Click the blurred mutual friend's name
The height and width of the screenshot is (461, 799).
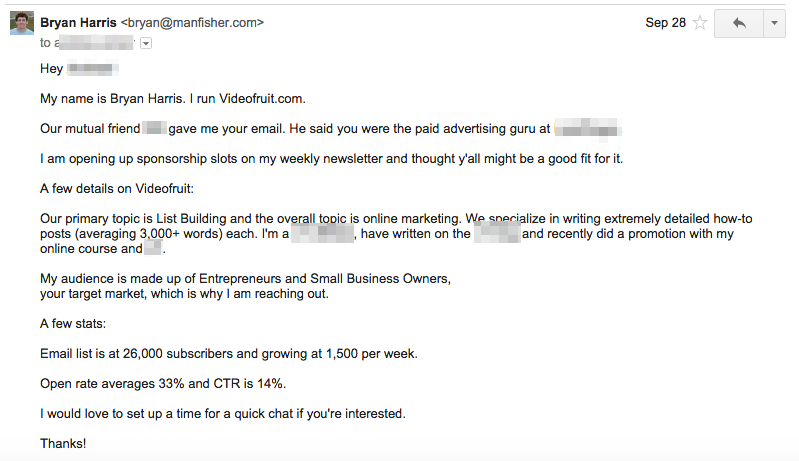pyautogui.click(x=154, y=128)
